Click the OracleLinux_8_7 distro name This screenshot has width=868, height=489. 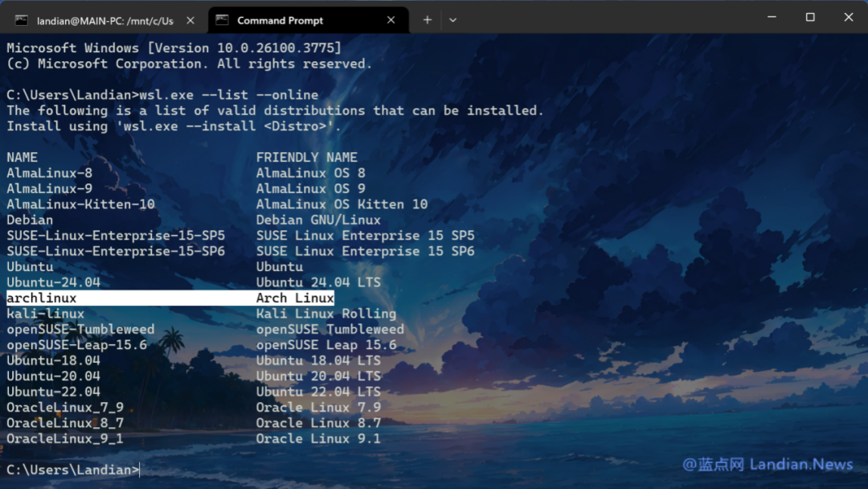pos(65,423)
